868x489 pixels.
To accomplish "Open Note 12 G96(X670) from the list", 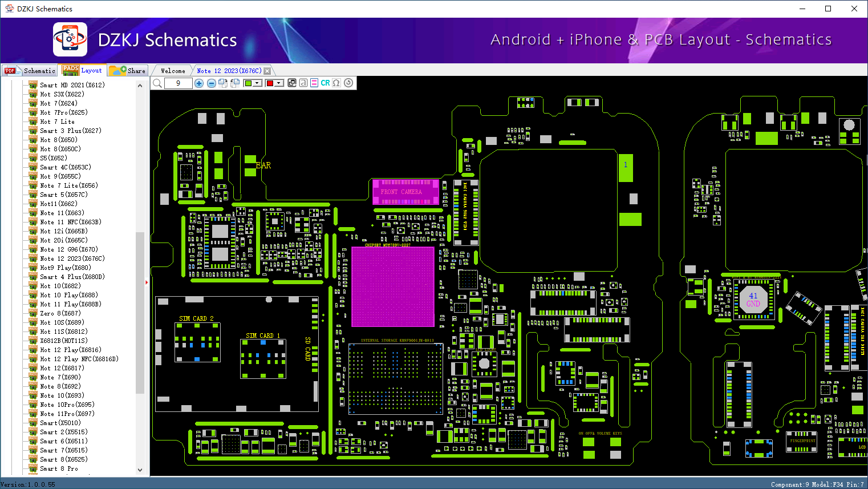I will pyautogui.click(x=69, y=249).
